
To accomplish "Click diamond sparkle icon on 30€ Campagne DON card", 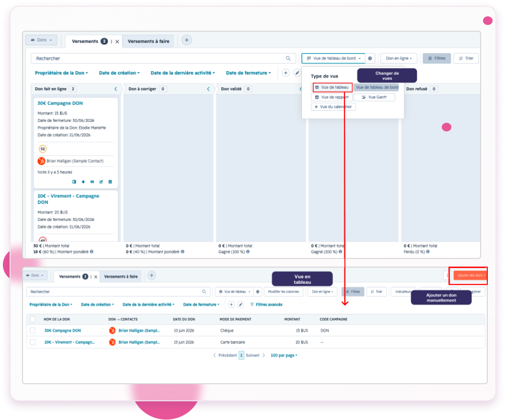I will click(83, 182).
